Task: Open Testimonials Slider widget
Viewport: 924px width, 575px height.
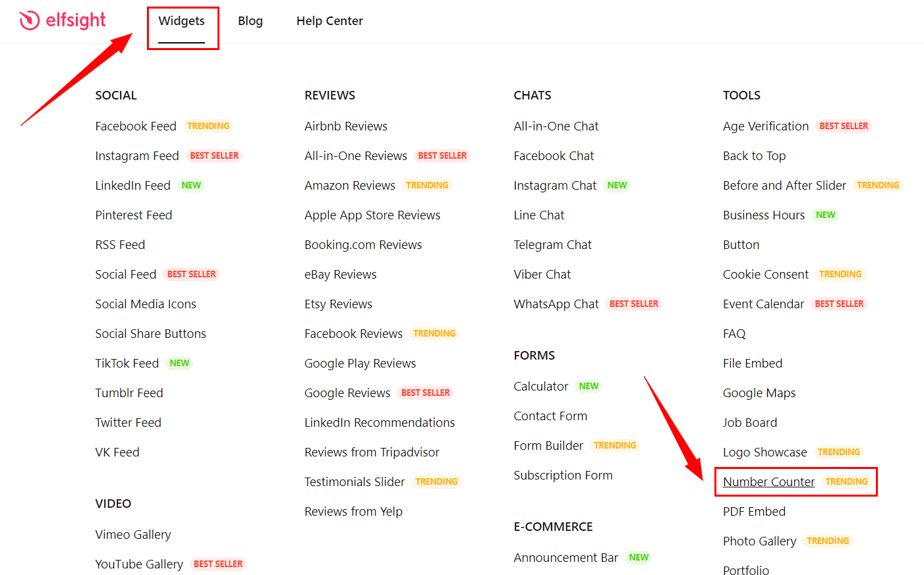Action: (355, 481)
